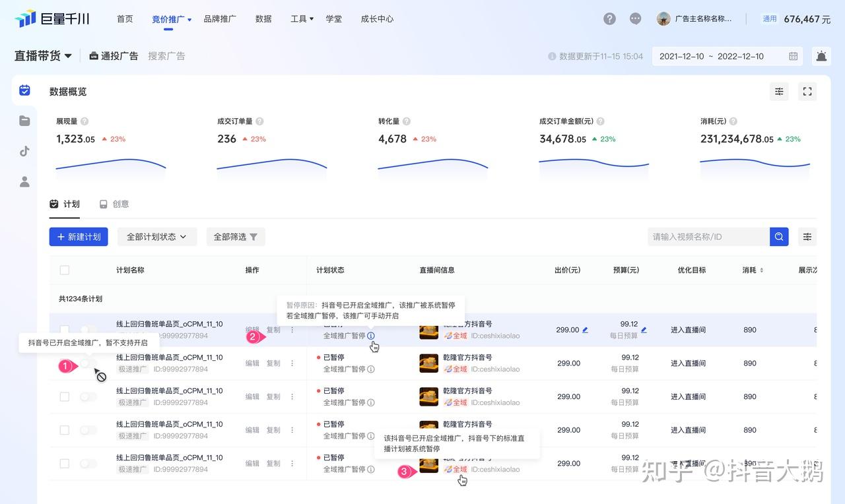Click help icon next to 成交订单金额(元)
This screenshot has width=845, height=504.
tap(600, 121)
